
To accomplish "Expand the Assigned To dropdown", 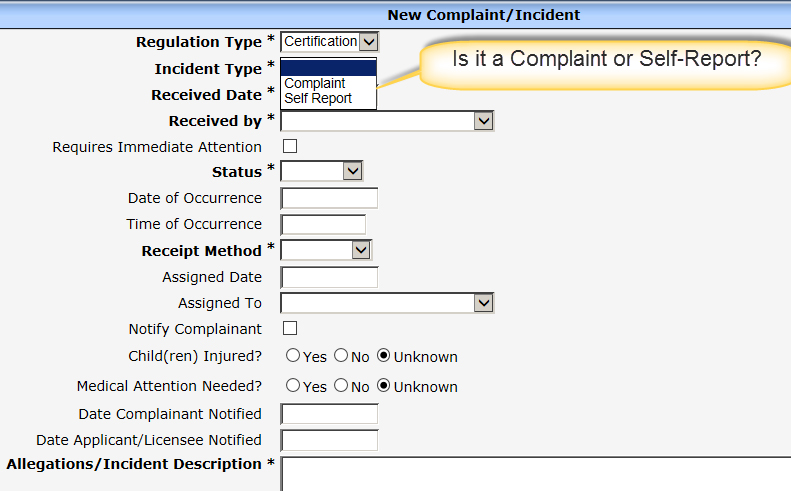I will coord(484,303).
